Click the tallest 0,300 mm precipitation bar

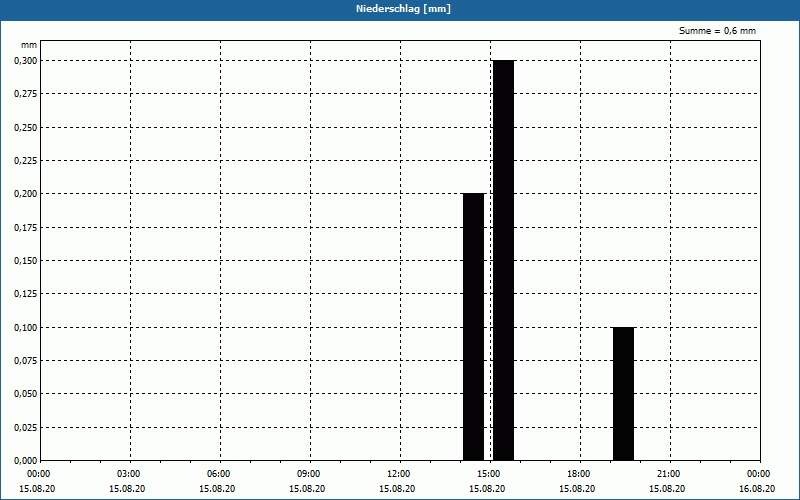coord(504,260)
